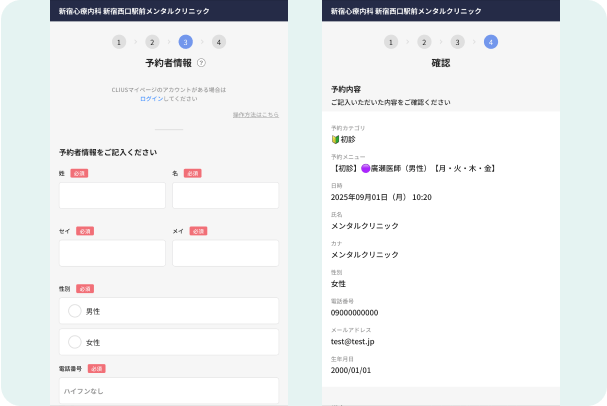Click the メンタルクリニック value under 氏名
Screen dimensions: 607x406
pyautogui.click(x=364, y=226)
